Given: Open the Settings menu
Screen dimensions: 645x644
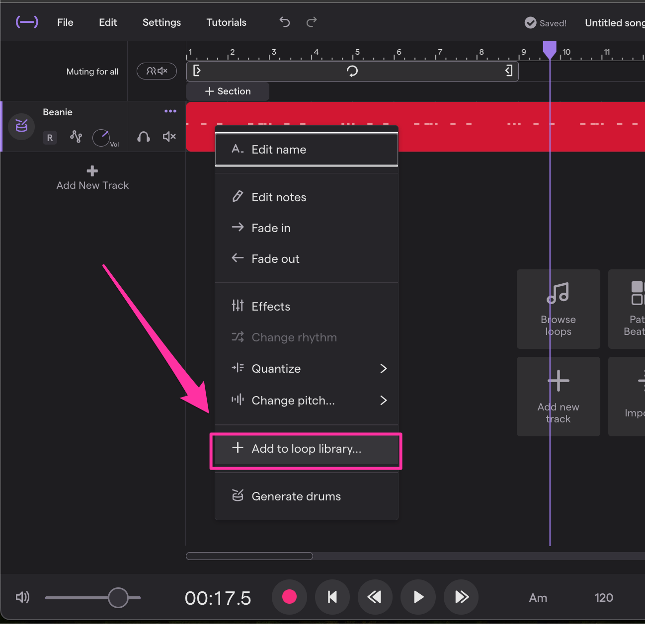Looking at the screenshot, I should 161,22.
